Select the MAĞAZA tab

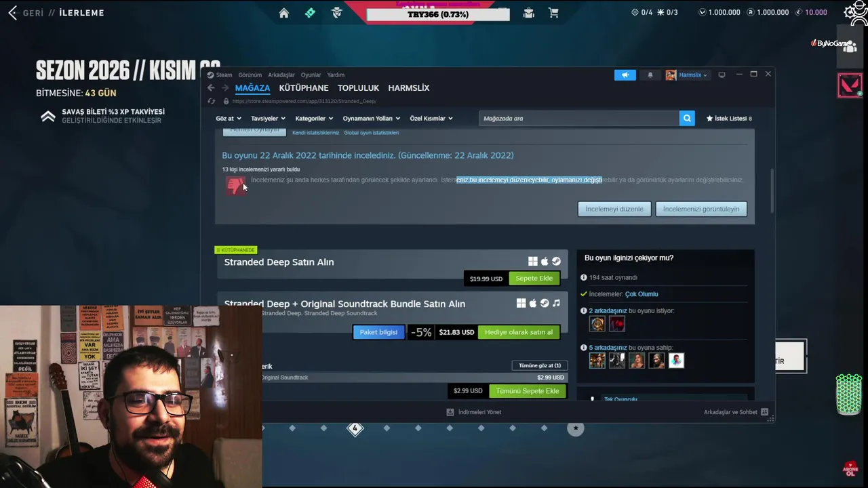(252, 88)
